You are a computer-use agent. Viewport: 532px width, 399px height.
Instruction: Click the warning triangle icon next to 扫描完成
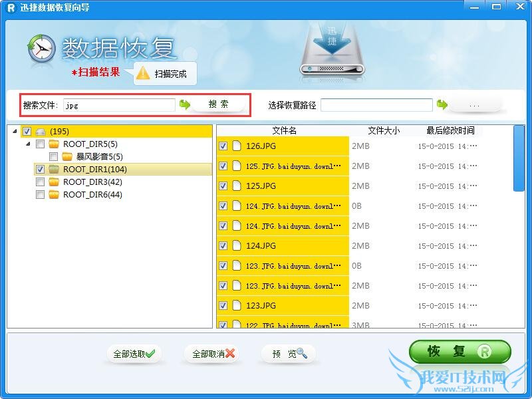point(144,74)
